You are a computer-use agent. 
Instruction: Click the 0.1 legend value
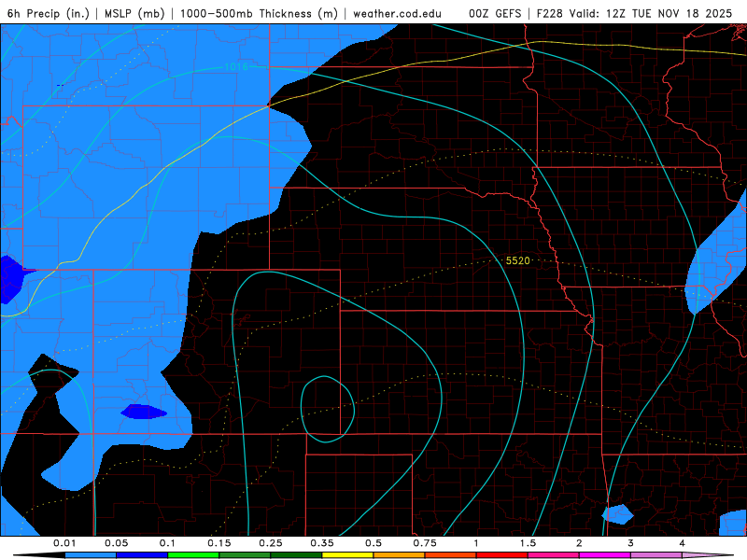point(167,543)
